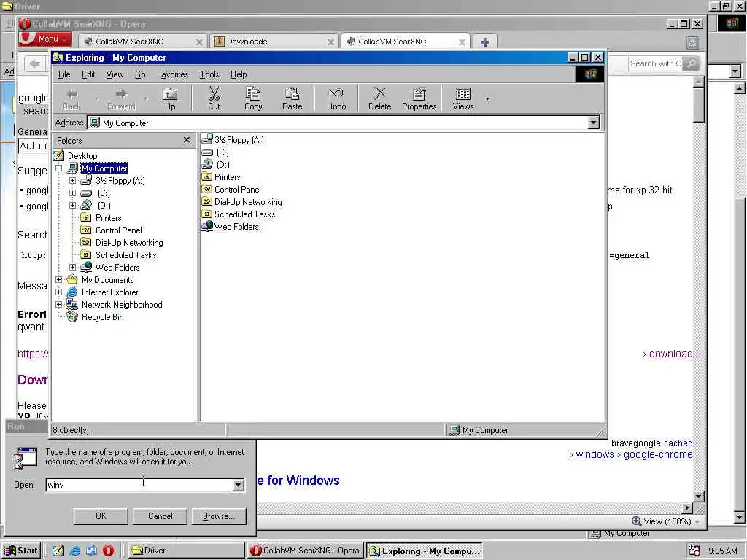
Task: Click the download link in Opera page
Action: coord(671,354)
